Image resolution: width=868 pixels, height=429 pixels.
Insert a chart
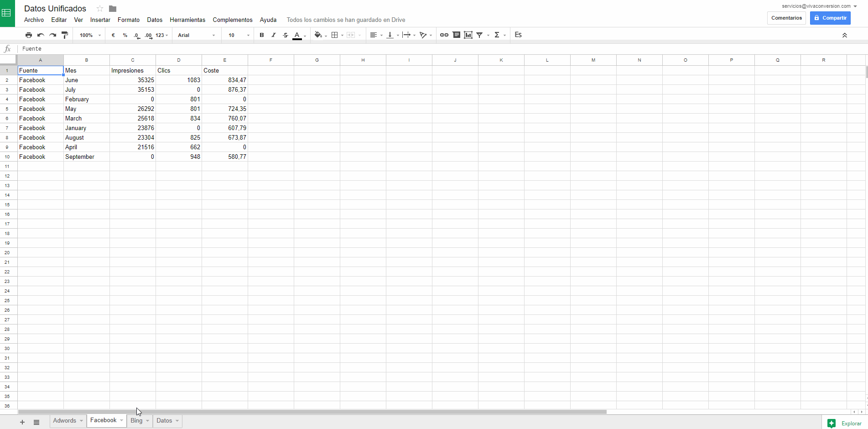pos(468,35)
